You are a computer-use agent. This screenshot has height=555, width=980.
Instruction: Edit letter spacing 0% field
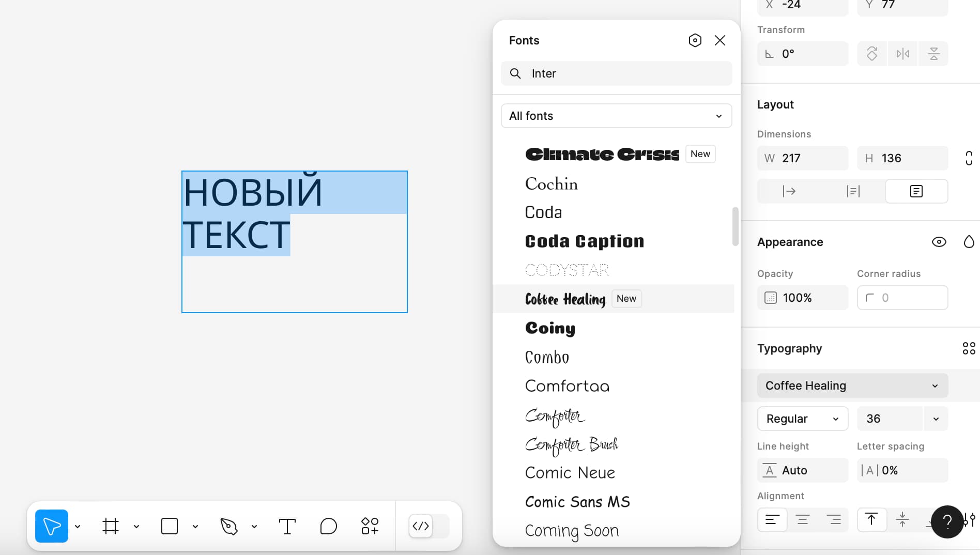click(x=902, y=470)
